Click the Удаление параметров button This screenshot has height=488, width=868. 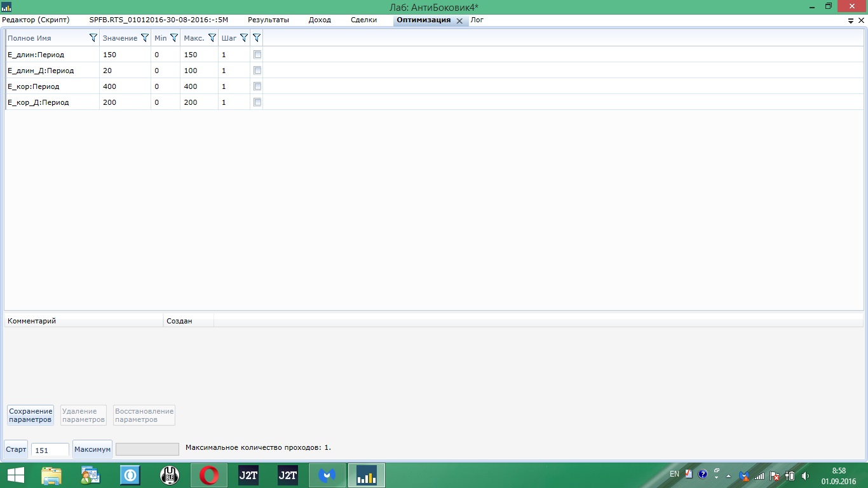tap(83, 416)
